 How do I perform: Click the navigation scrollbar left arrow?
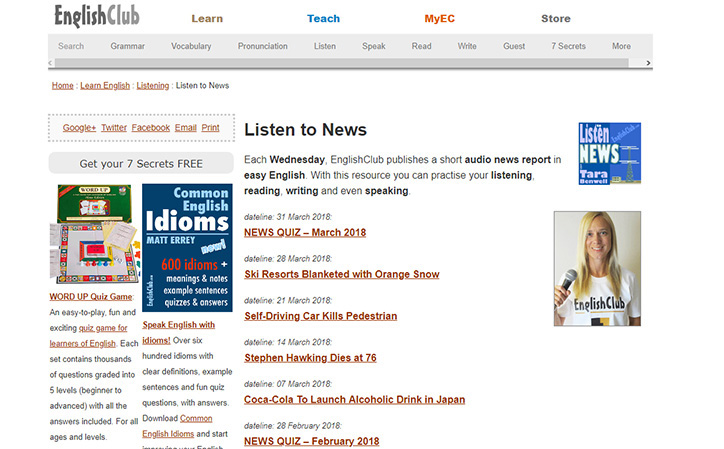(50, 63)
